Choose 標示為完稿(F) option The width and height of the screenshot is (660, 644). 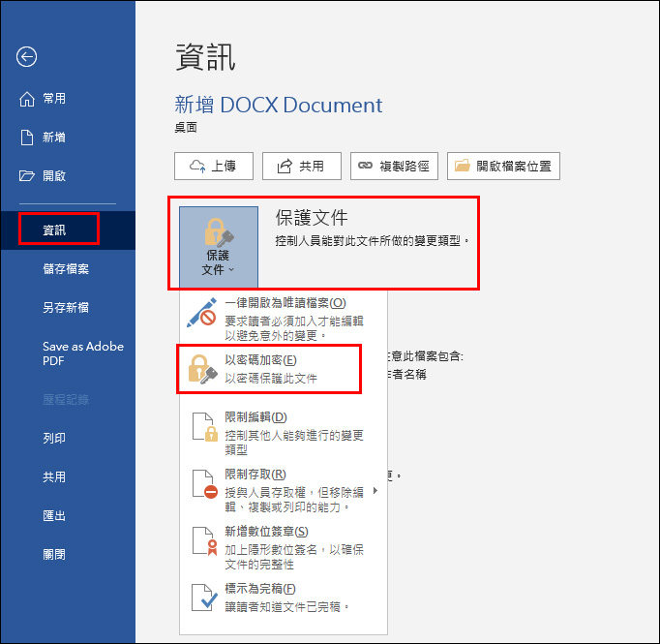284,598
